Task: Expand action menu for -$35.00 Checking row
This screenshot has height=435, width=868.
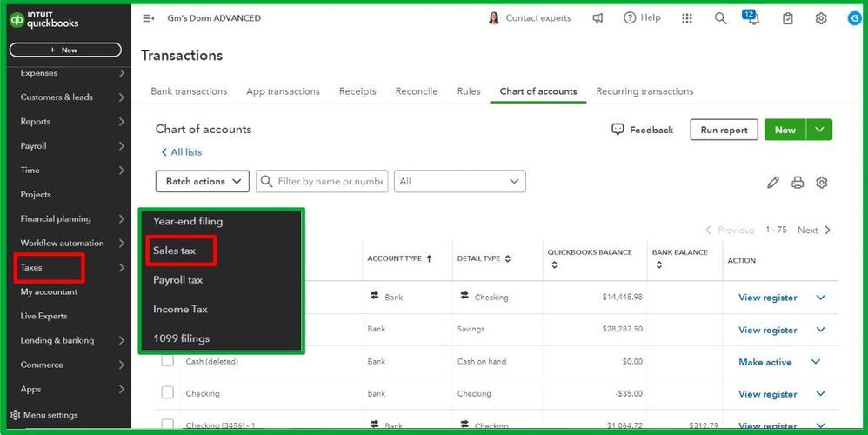Action: pyautogui.click(x=820, y=394)
